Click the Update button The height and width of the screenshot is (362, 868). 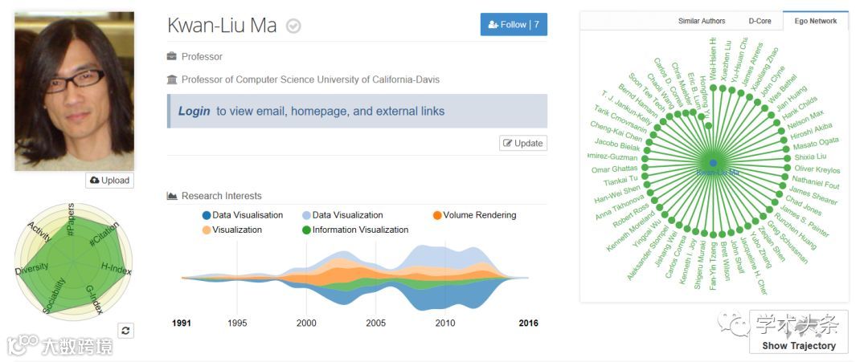[x=523, y=143]
